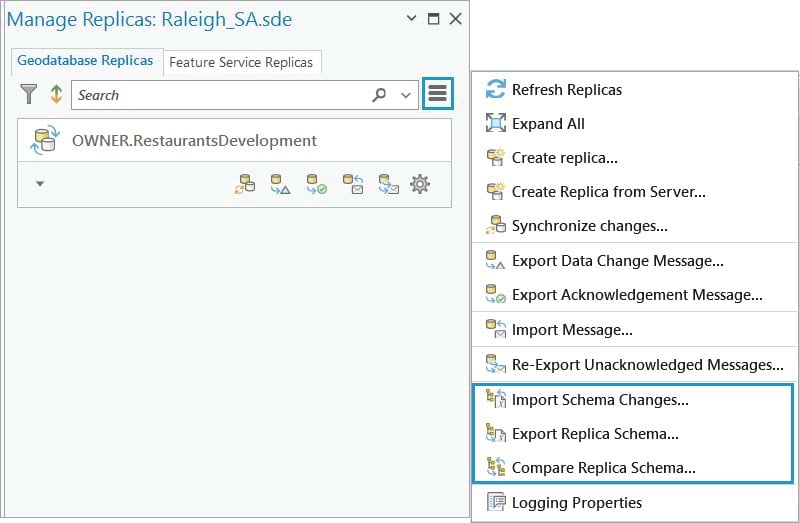This screenshot has width=800, height=523.
Task: Choose Expand All menu item
Action: [635, 124]
